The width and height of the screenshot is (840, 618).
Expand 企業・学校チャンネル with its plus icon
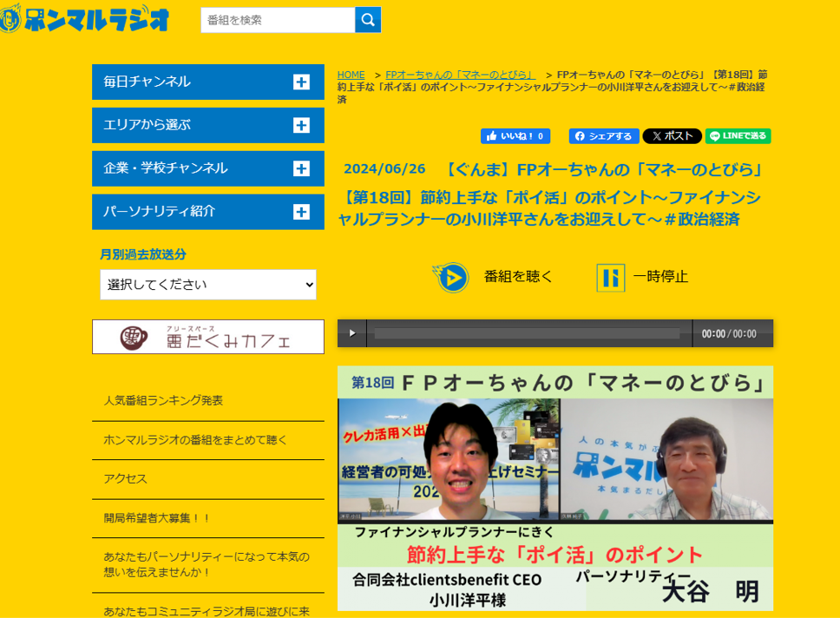point(301,168)
